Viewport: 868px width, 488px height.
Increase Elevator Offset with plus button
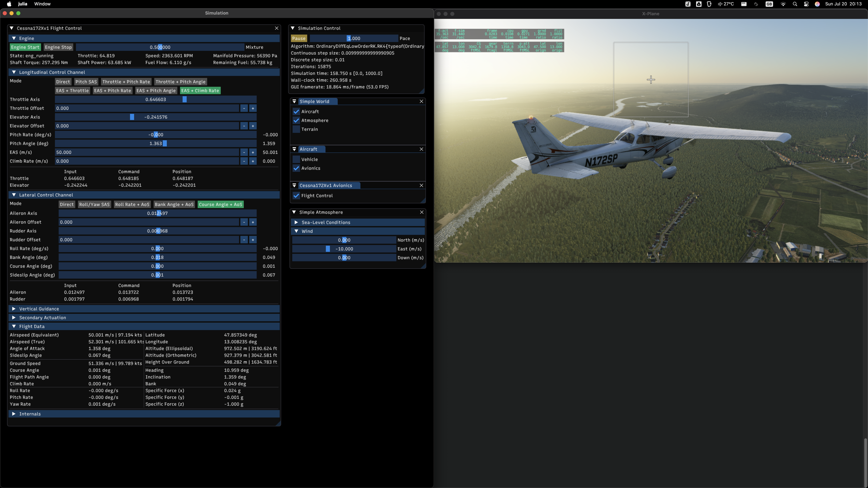(253, 126)
